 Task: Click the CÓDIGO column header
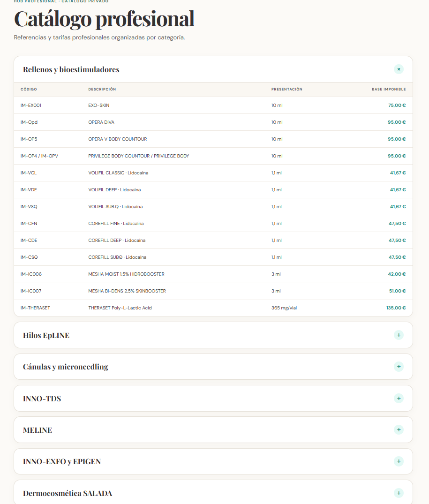click(29, 90)
